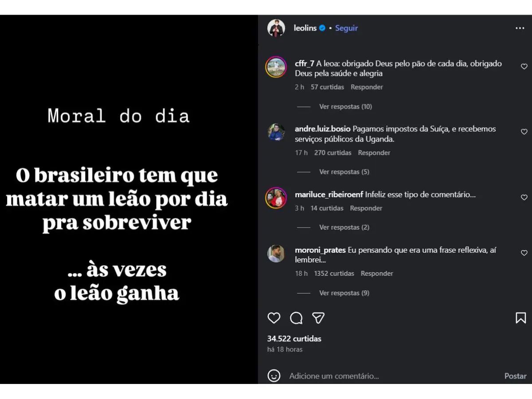The height and width of the screenshot is (399, 532).
Task: Like the post with the heart icon
Action: click(274, 318)
